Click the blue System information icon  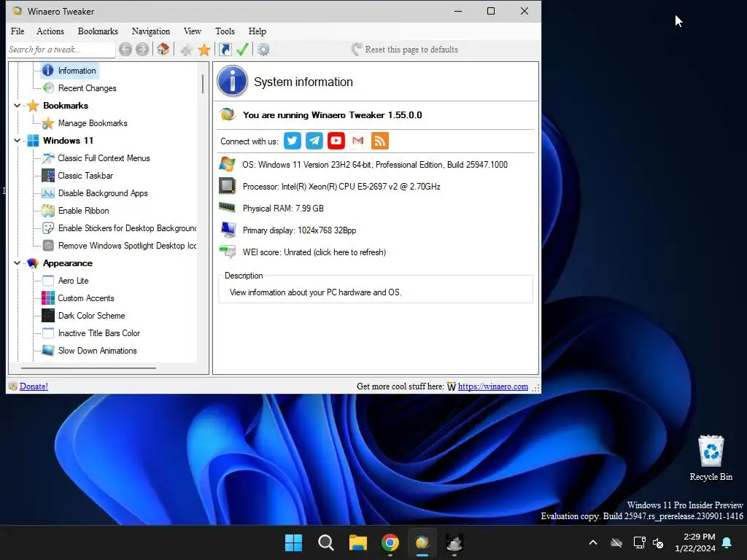coord(233,82)
